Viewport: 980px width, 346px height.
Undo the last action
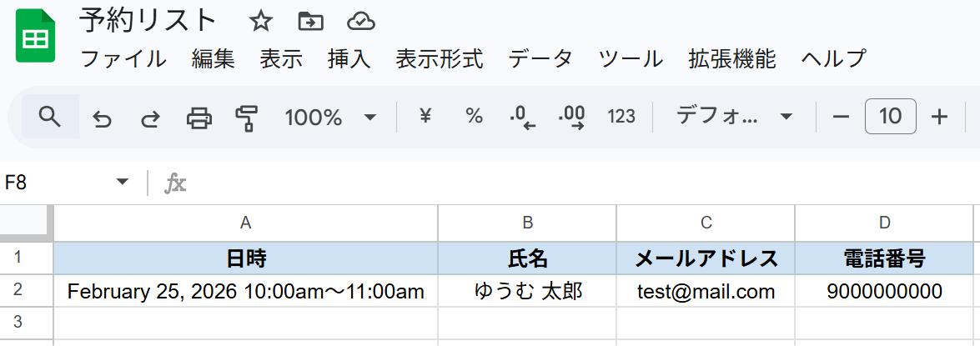102,118
